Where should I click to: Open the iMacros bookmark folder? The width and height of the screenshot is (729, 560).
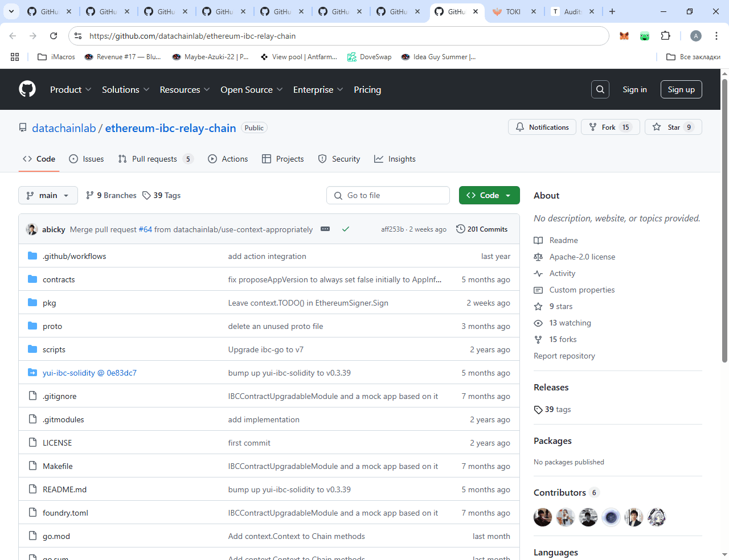(56, 57)
